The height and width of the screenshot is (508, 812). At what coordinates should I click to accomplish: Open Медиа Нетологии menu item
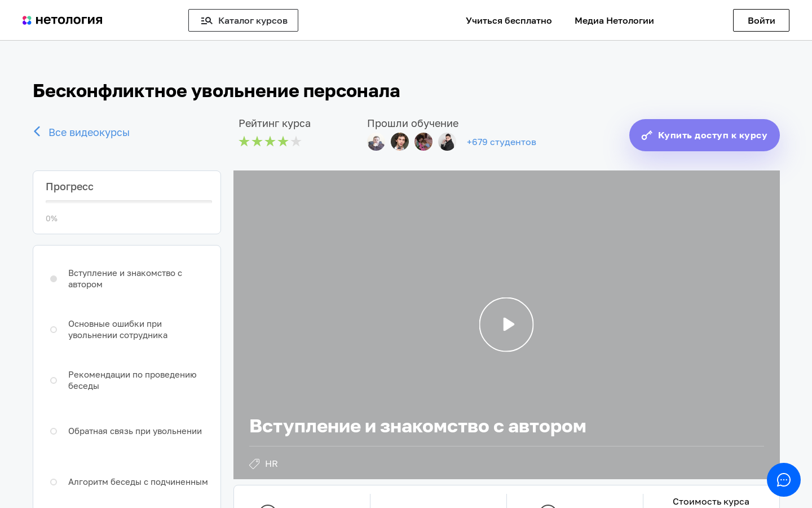tap(614, 20)
